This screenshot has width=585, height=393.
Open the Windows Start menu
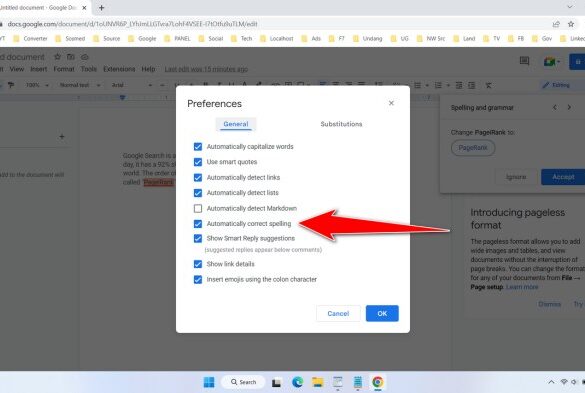click(209, 382)
